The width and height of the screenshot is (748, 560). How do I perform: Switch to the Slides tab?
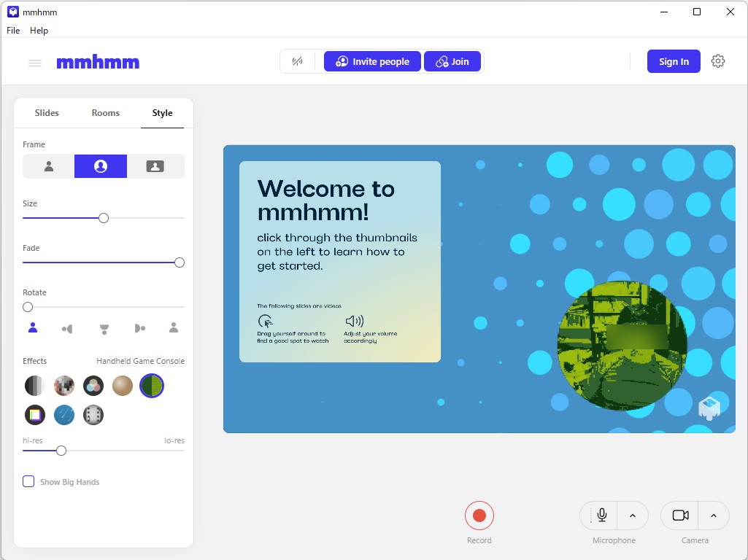click(x=47, y=113)
